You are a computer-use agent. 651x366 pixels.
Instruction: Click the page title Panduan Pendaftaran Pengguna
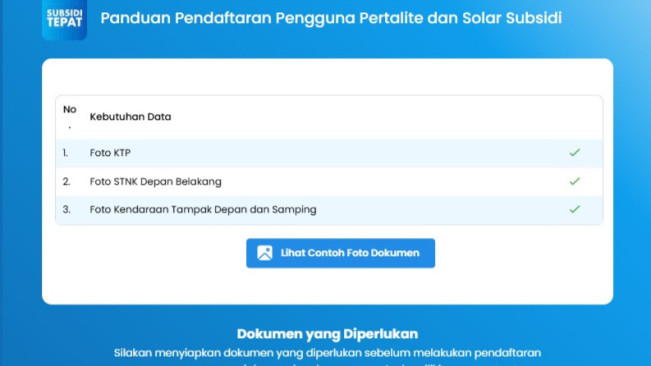(331, 18)
